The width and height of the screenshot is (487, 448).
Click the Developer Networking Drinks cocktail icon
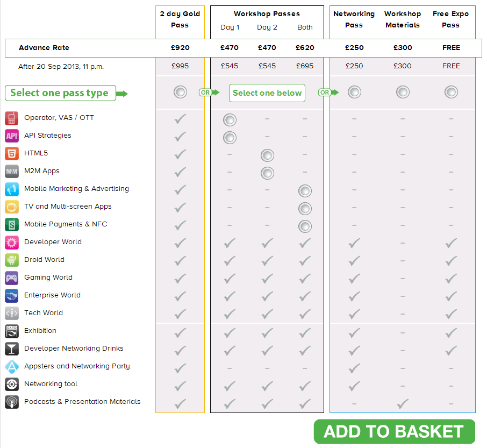point(12,349)
